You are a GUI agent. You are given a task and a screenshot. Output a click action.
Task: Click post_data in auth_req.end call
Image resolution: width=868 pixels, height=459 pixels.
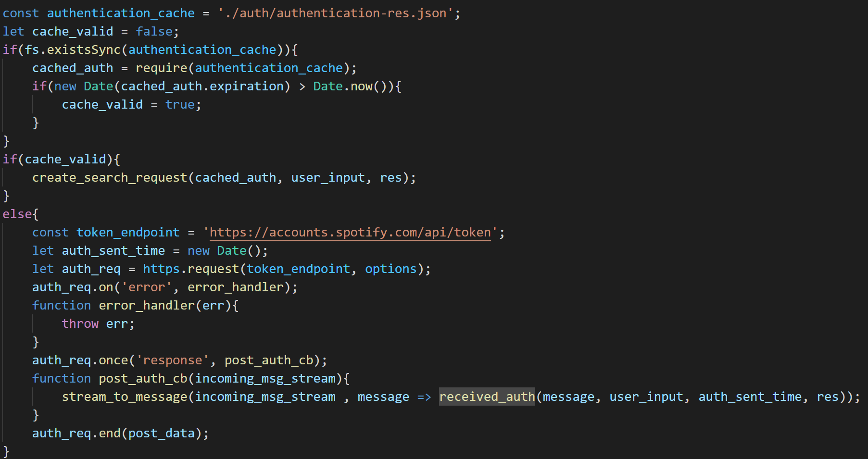tap(161, 434)
